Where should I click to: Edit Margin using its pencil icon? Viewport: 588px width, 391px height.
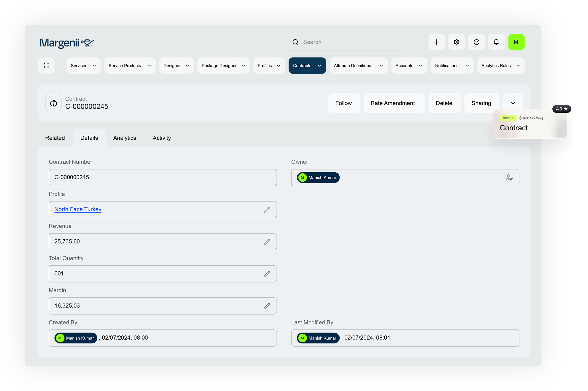pos(267,306)
